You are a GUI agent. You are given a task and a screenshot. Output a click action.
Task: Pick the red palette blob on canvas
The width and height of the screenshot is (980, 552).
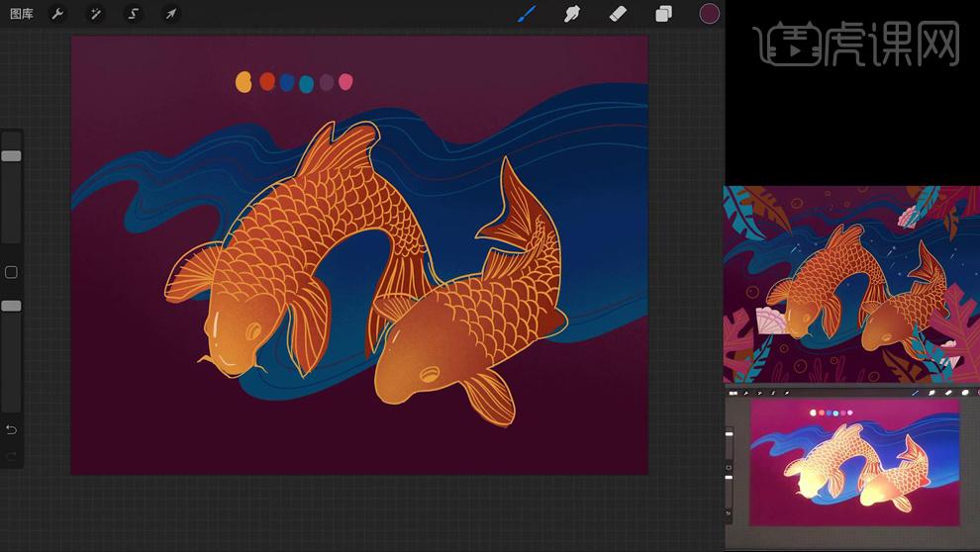[x=267, y=81]
